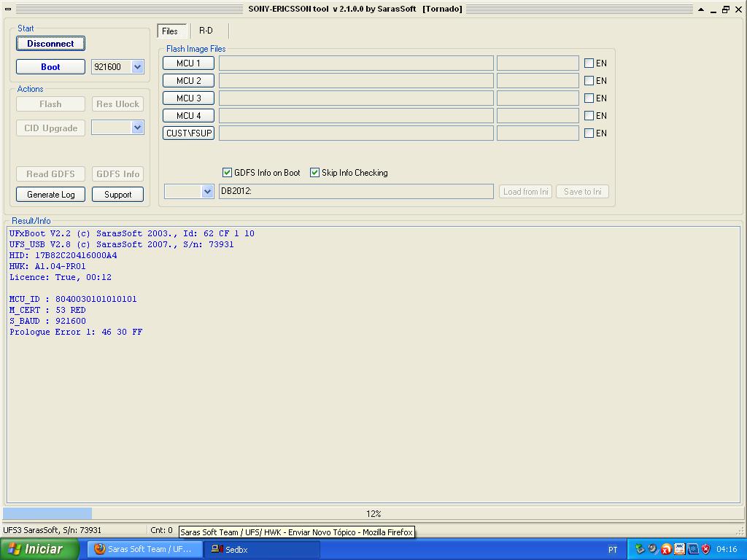Uncheck Skip Info Checking
This screenshot has width=747, height=560.
click(x=314, y=172)
